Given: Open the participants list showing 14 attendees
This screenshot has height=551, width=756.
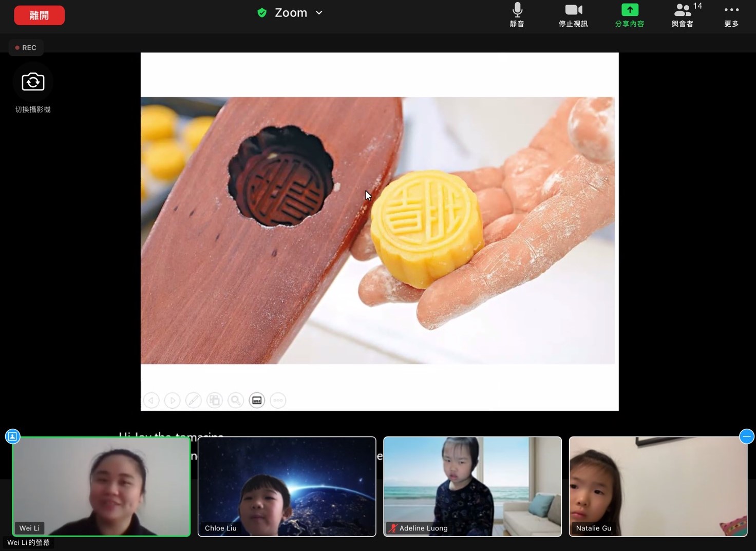Looking at the screenshot, I should point(682,14).
